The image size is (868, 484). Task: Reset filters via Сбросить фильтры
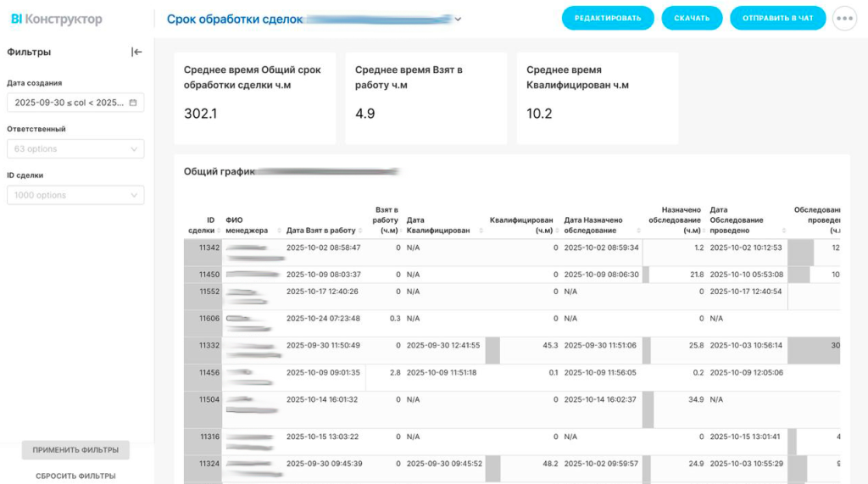coord(75,476)
